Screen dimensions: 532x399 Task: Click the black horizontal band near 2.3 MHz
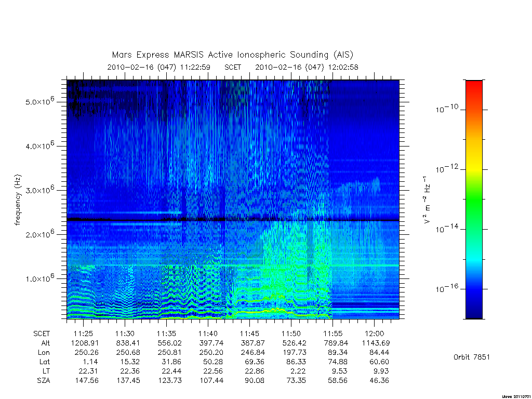tap(233, 220)
